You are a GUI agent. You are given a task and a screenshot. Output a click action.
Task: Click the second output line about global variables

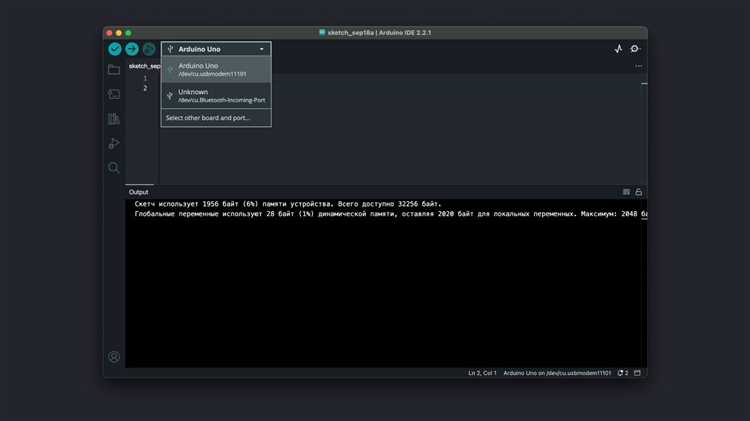391,214
